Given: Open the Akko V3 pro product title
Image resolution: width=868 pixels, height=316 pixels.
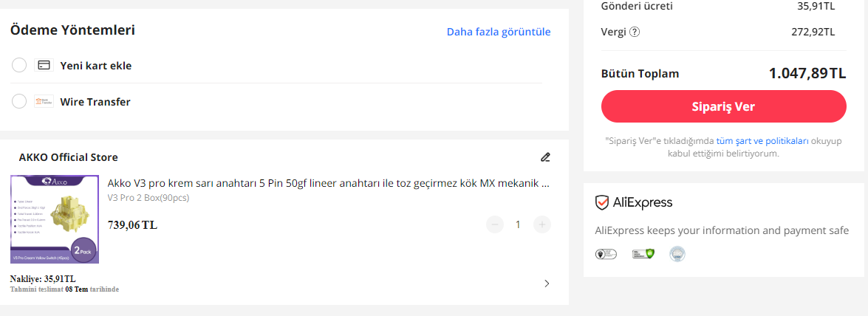Looking at the screenshot, I should pos(328,183).
